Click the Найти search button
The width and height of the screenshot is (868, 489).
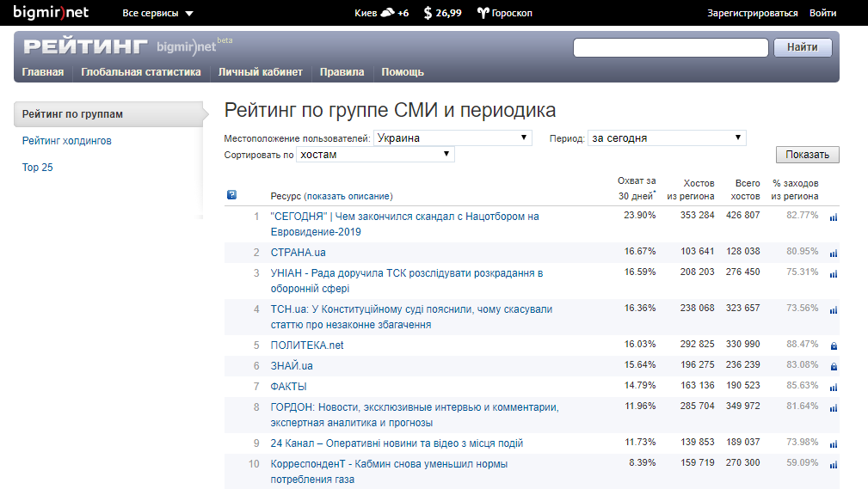(803, 47)
